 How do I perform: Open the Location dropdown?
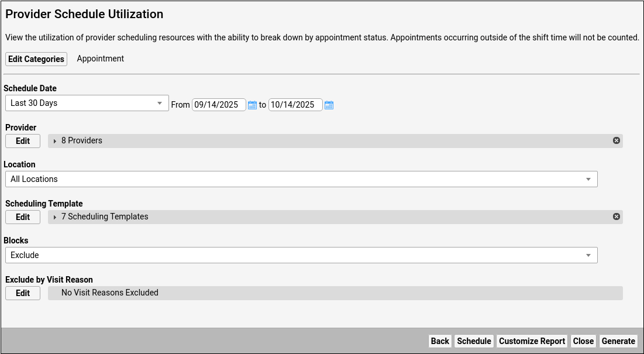(x=301, y=179)
